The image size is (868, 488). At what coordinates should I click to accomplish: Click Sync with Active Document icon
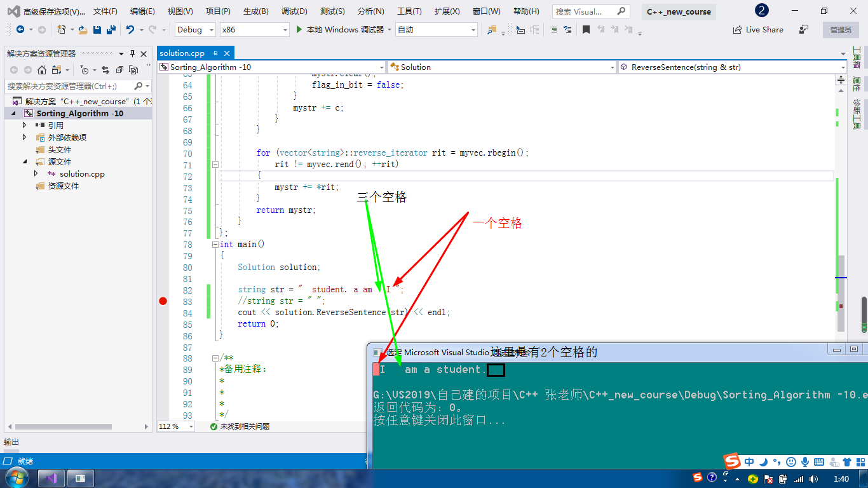(105, 70)
